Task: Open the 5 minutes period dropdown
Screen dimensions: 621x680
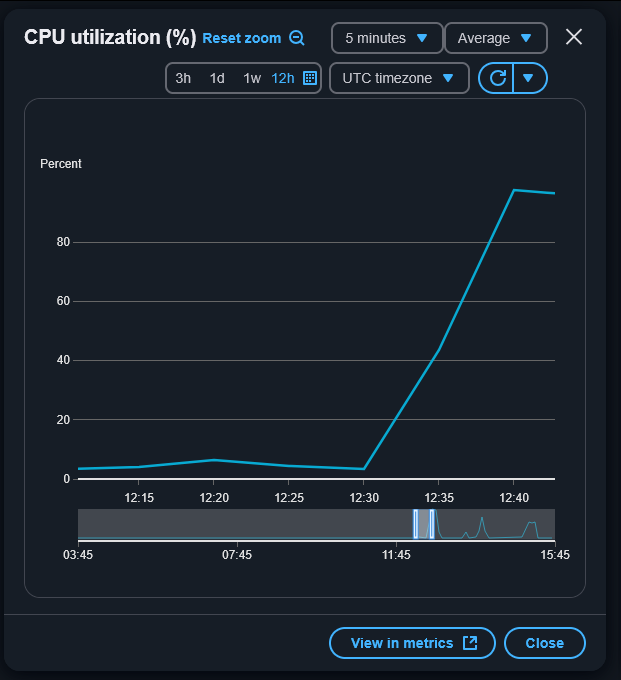Action: coord(387,38)
